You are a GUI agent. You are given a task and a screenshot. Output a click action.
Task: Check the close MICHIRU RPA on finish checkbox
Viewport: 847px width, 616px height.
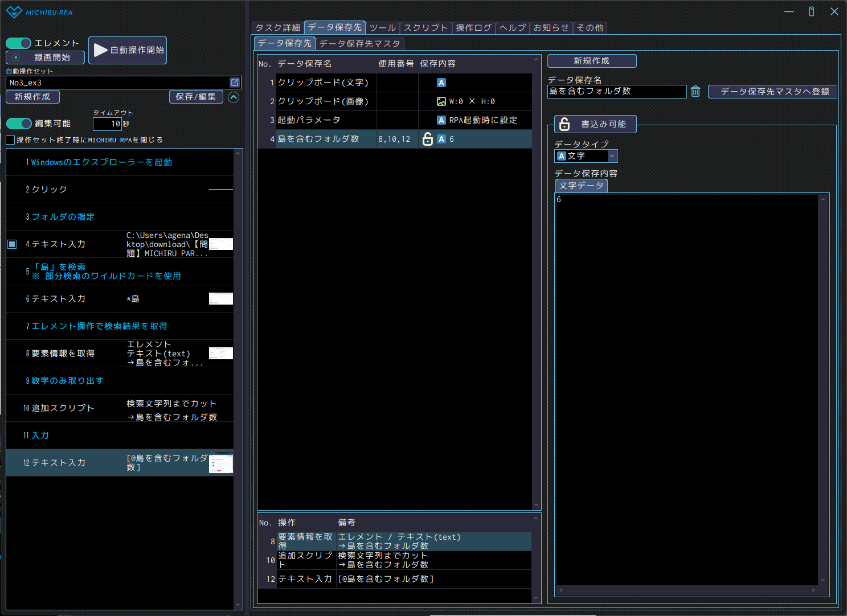pos(10,140)
